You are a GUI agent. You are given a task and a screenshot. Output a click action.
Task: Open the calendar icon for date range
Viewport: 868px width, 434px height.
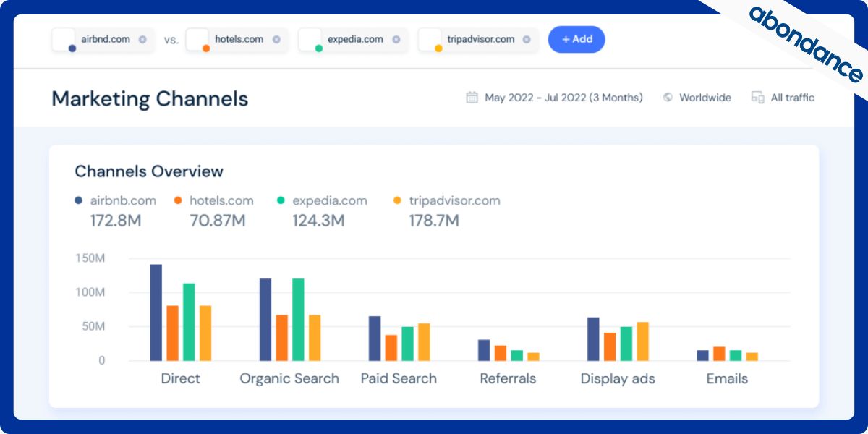[x=472, y=97]
